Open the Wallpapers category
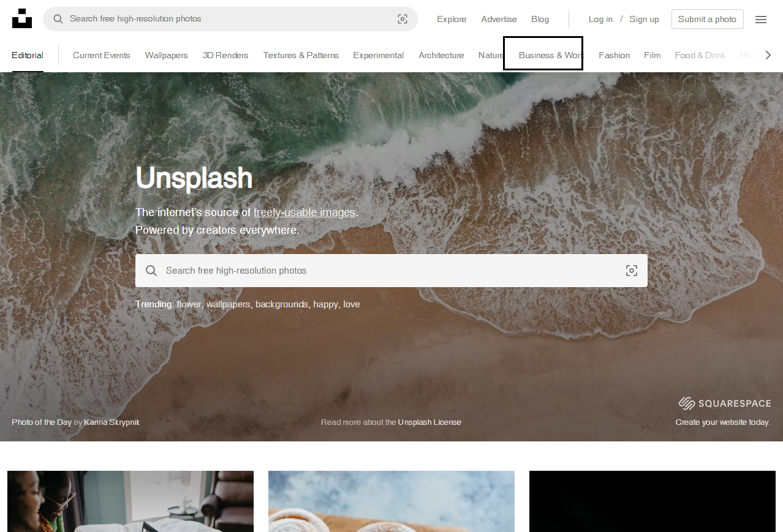783x532 pixels. (167, 55)
